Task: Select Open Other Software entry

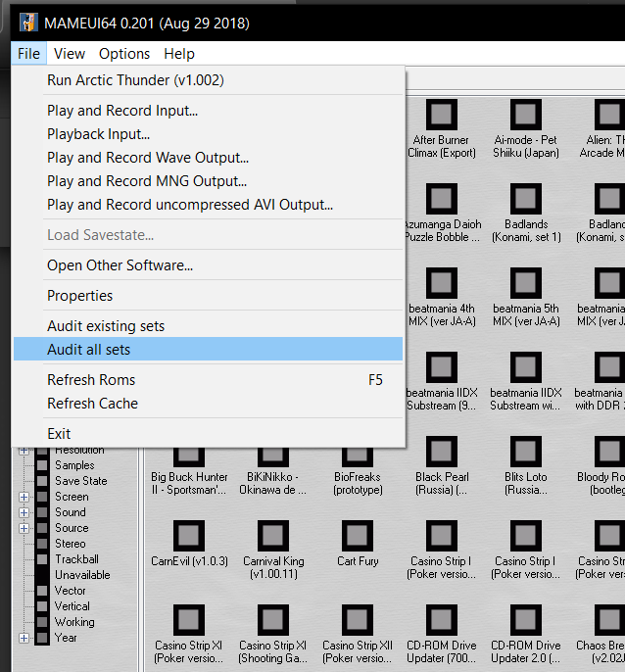Action: click(209, 265)
